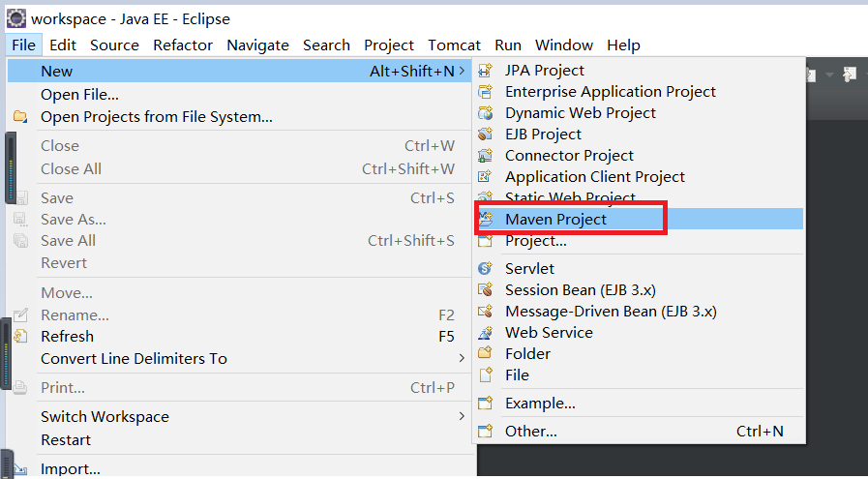Click the Example... wizard icon
The height and width of the screenshot is (479, 868).
486,404
